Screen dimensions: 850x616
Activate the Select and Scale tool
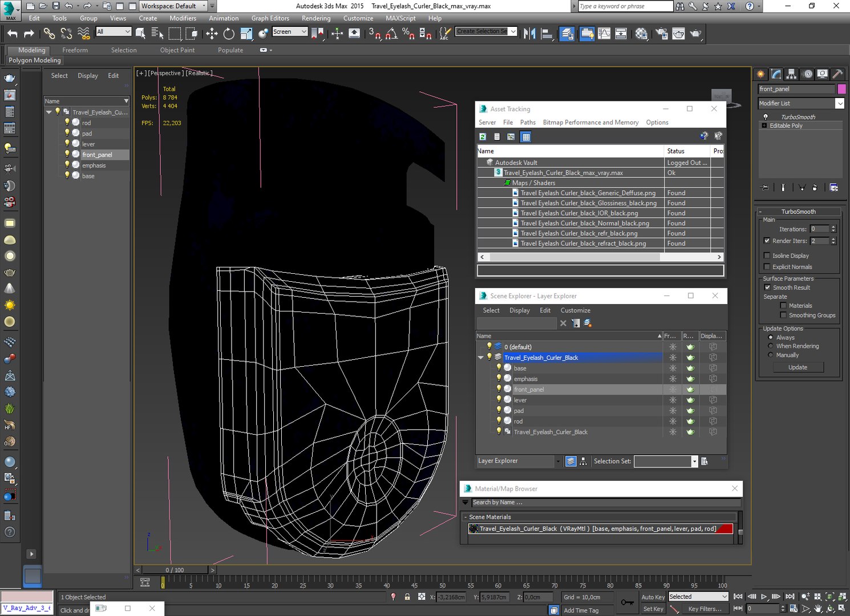tap(246, 34)
